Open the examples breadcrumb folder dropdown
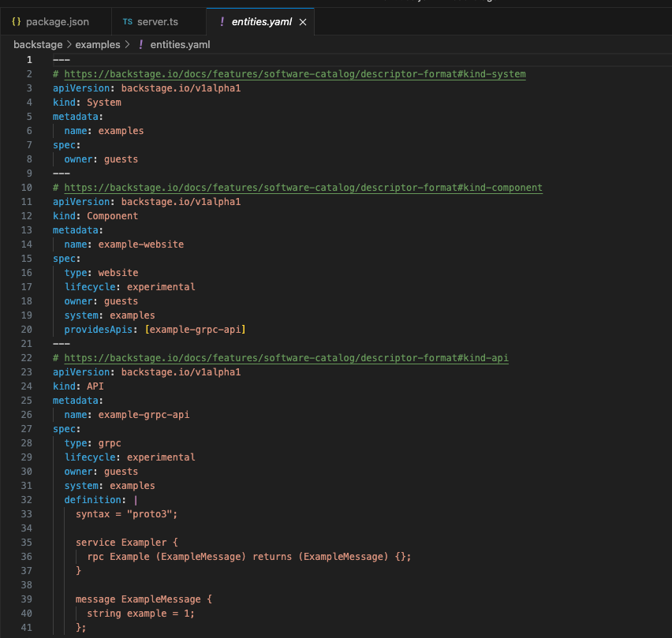The image size is (672, 638). pyautogui.click(x=98, y=45)
